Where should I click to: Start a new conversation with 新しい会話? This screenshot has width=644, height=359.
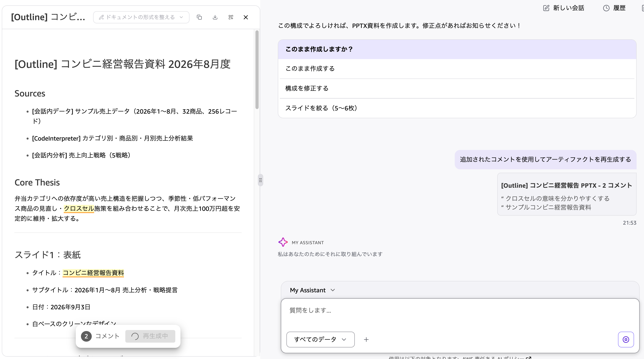[x=563, y=8]
